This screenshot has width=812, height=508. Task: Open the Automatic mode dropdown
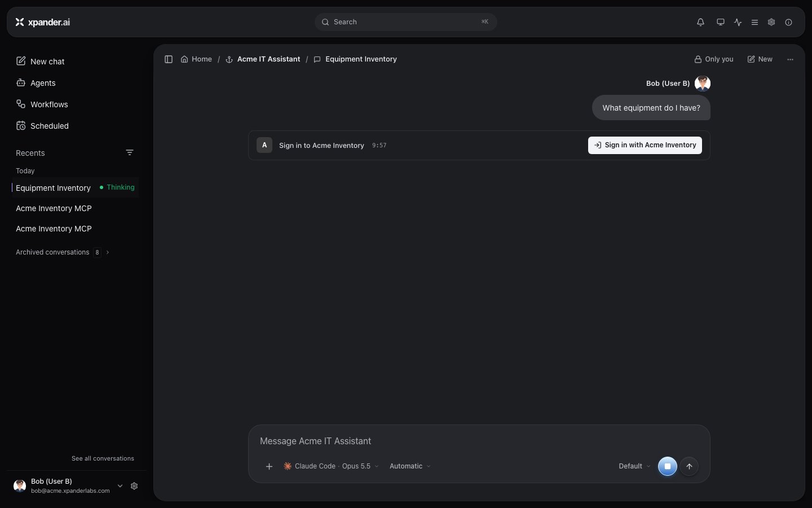(x=410, y=466)
